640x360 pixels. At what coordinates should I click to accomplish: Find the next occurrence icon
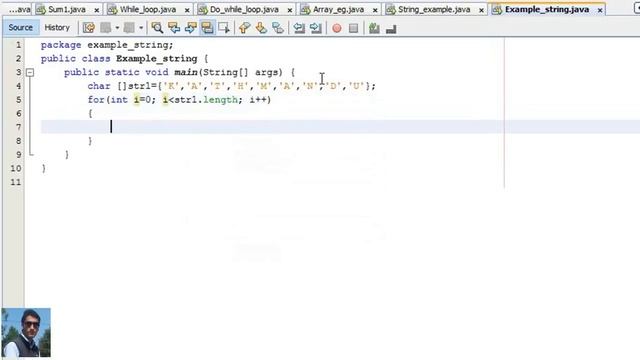point(191,28)
